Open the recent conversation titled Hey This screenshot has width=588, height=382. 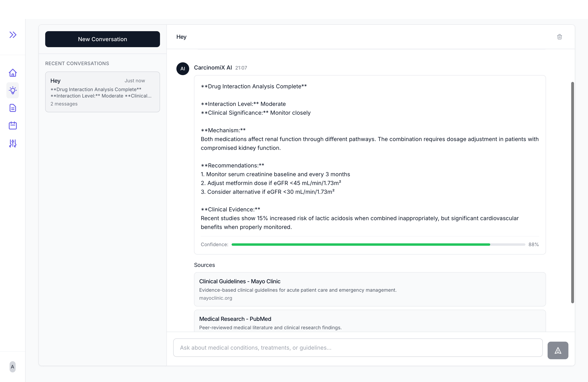(102, 92)
